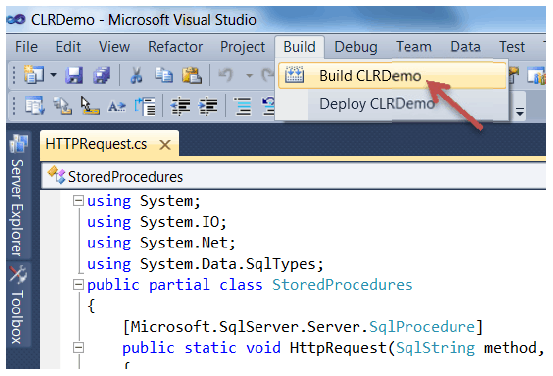Click 'StoredProcedures' class name in code
Viewport: 553px width, 376px height.
point(342,285)
